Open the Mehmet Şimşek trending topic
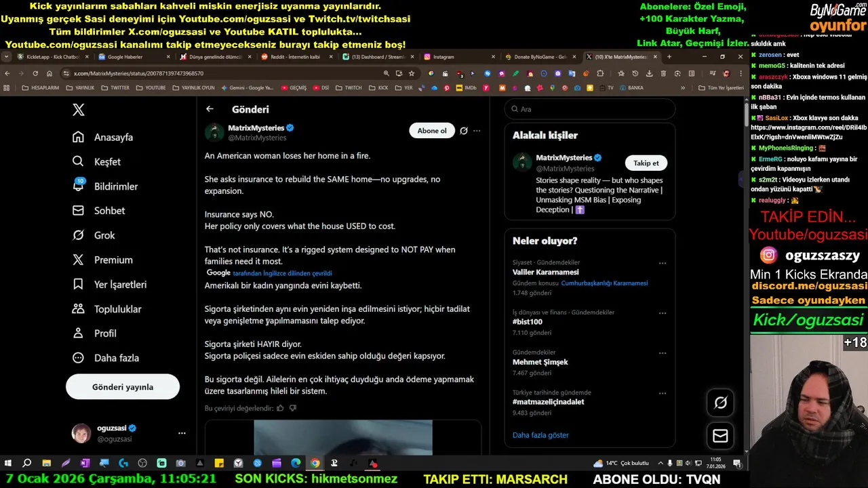 (x=540, y=362)
